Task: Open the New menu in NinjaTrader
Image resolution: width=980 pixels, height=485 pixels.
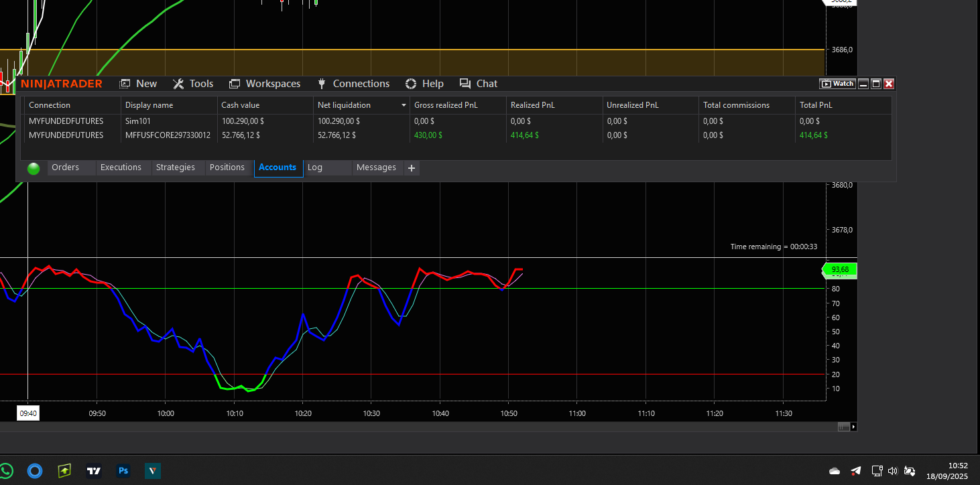Action: point(138,84)
